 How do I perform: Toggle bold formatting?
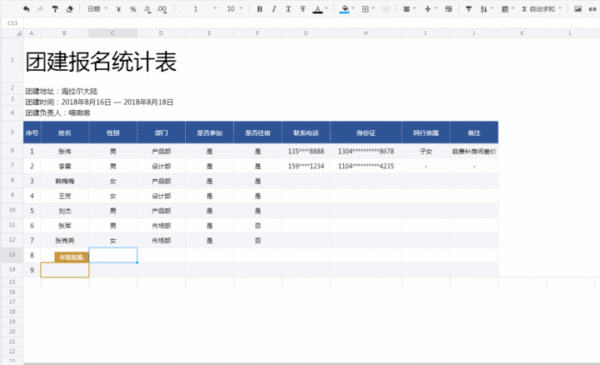pyautogui.click(x=259, y=9)
